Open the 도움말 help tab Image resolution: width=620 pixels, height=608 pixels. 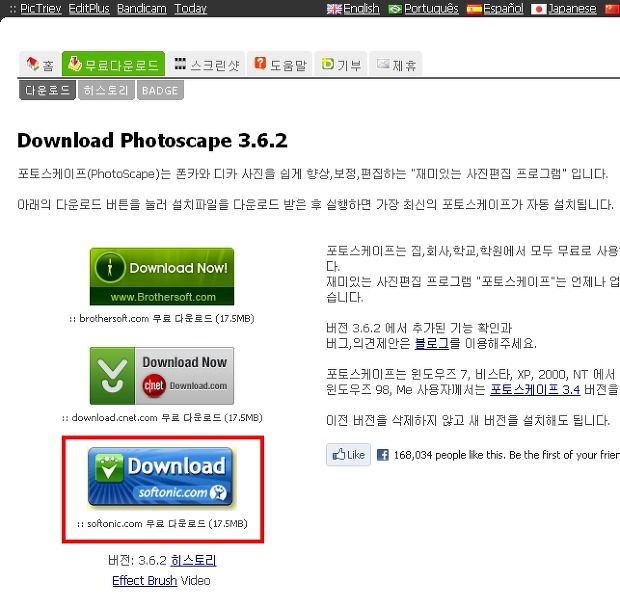tap(280, 64)
